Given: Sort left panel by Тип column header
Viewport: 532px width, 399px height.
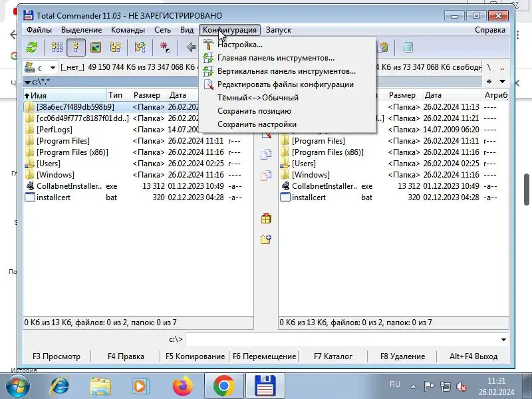Looking at the screenshot, I should [119, 95].
